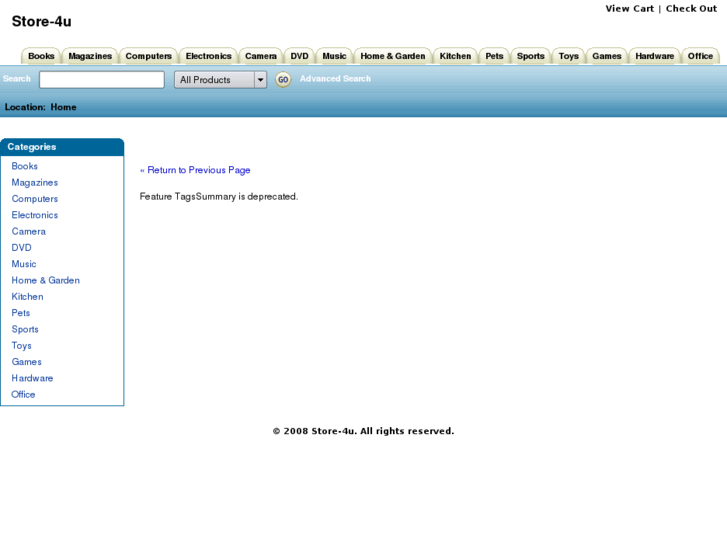Click the Store-4u site title
The height and width of the screenshot is (545, 727).
click(x=41, y=21)
